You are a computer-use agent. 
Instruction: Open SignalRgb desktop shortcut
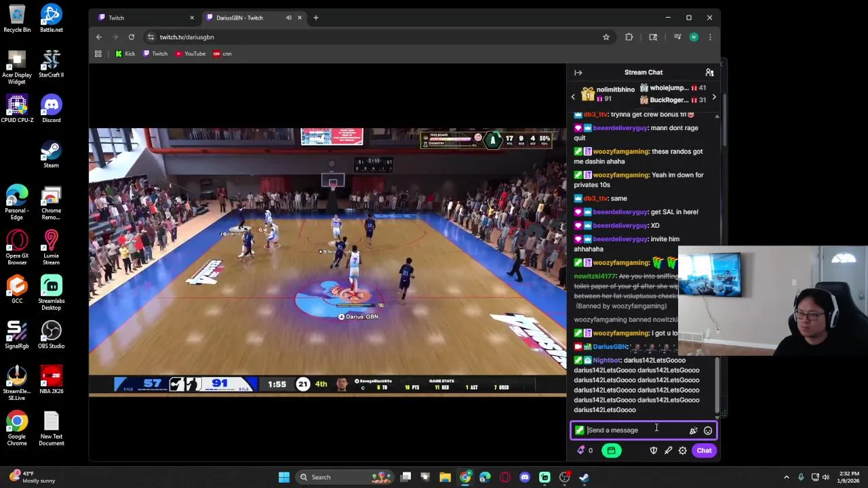coord(17,335)
